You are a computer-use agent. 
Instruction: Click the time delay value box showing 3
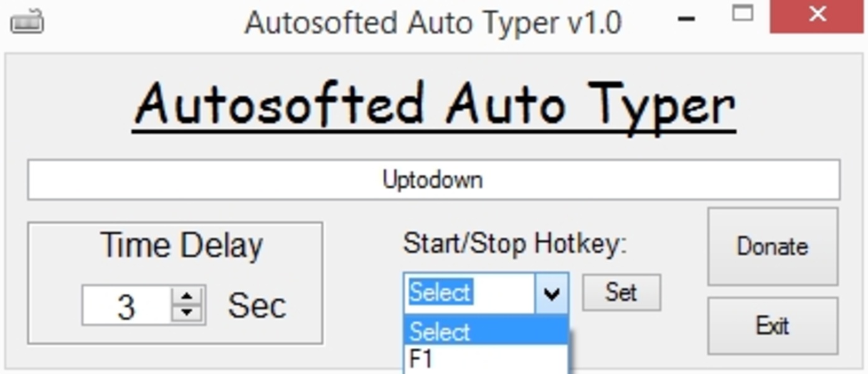126,305
